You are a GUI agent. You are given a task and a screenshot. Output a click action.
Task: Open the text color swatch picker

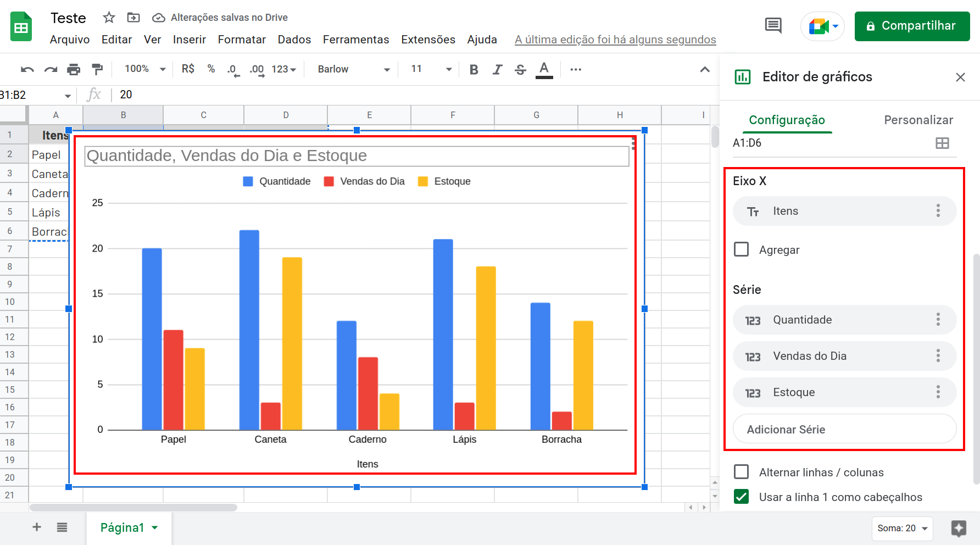click(544, 69)
